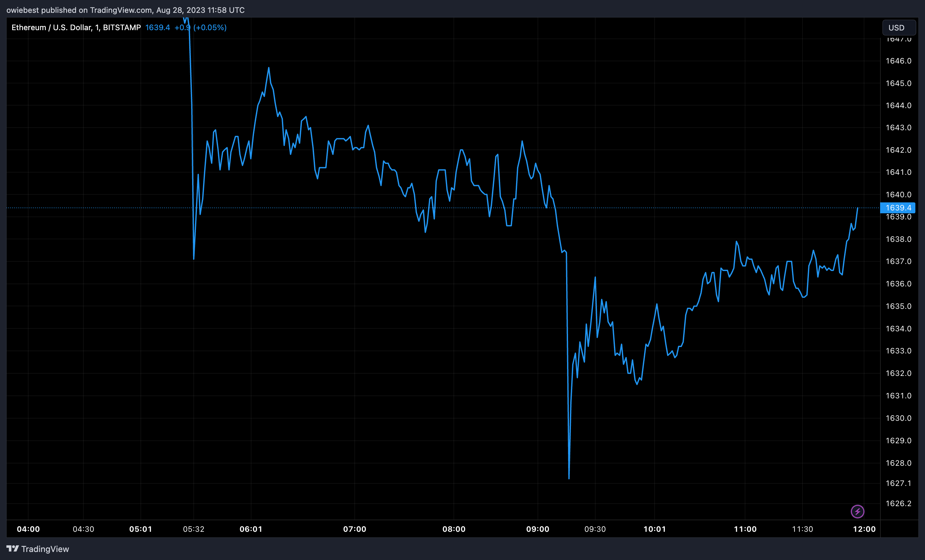Click the TradingView logo at bottom left
Viewport: 925px width, 560px height.
38,549
